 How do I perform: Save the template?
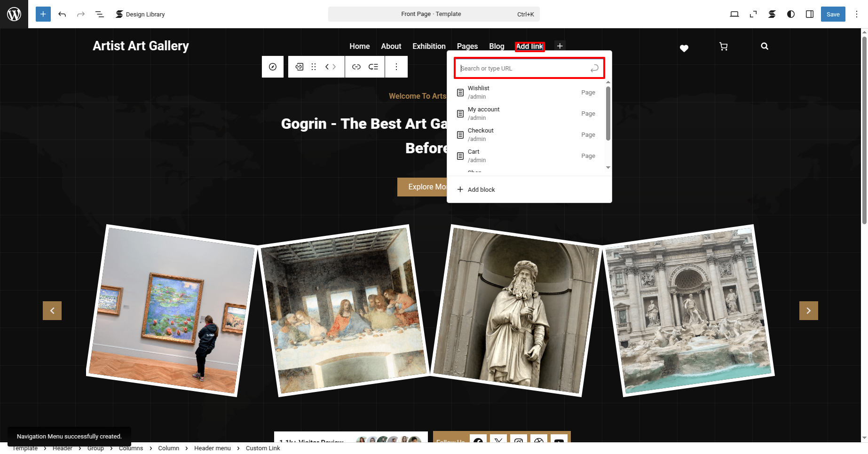click(833, 14)
